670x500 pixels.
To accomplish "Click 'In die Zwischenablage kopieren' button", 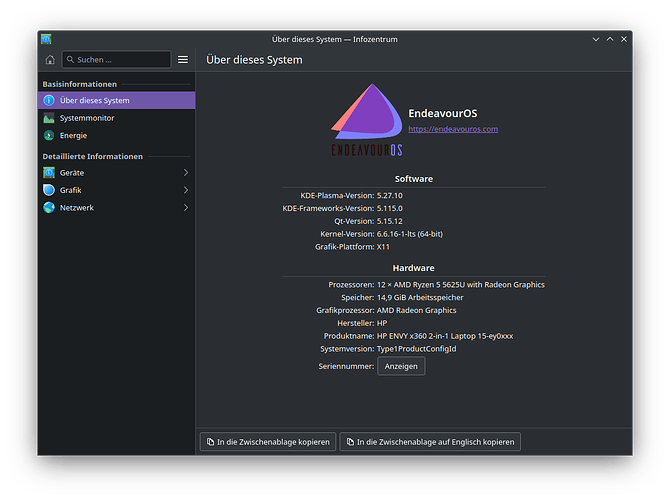I will 267,442.
